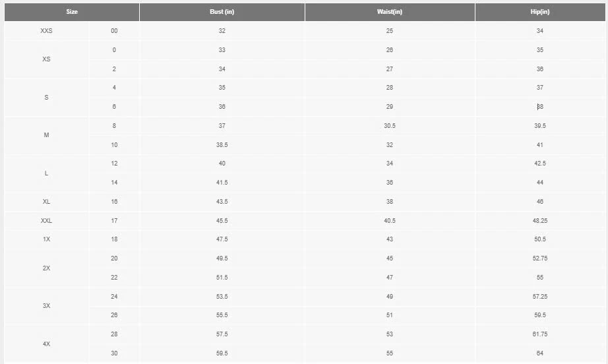This screenshot has width=608, height=364.
Task: Select the 38.5 bust measurement cell
Action: coord(222,144)
